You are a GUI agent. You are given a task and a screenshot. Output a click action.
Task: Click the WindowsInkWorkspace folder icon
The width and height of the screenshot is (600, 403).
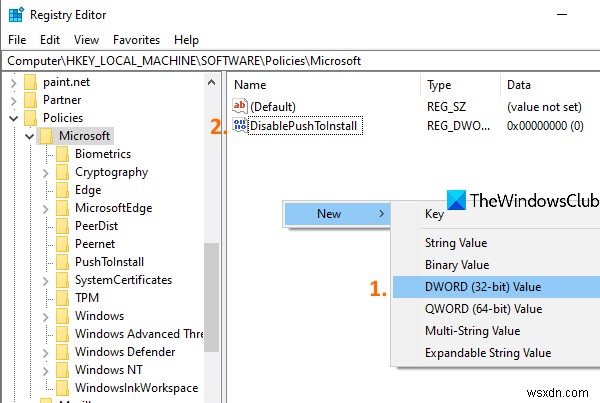click(62, 388)
